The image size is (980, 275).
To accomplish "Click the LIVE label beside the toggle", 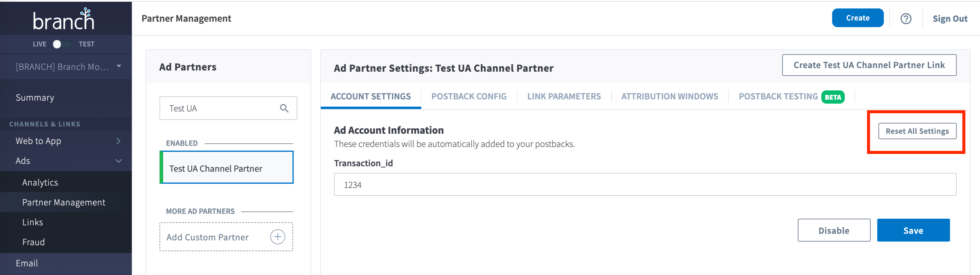I will pyautogui.click(x=40, y=44).
